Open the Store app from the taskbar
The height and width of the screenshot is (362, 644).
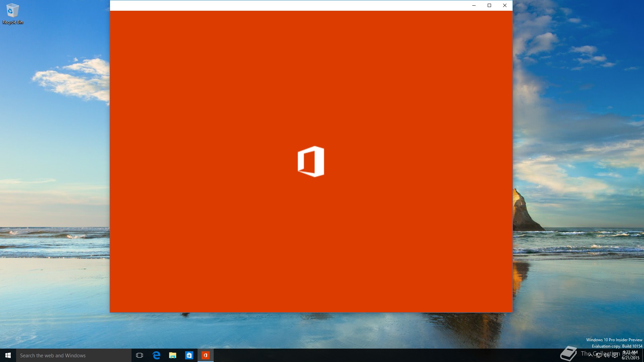click(x=189, y=355)
